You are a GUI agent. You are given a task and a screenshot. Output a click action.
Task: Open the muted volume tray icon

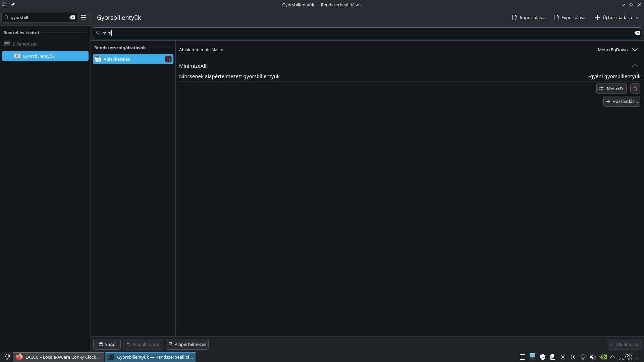(x=593, y=357)
